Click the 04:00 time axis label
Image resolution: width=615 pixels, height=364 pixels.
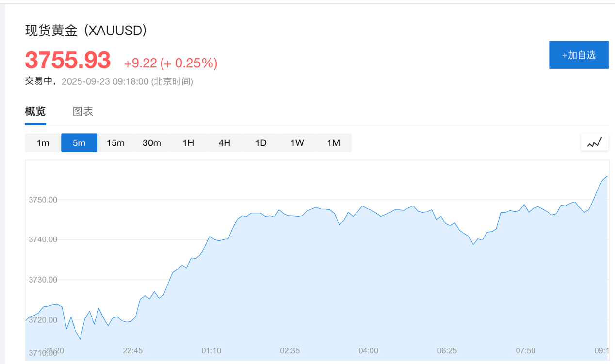coord(368,350)
